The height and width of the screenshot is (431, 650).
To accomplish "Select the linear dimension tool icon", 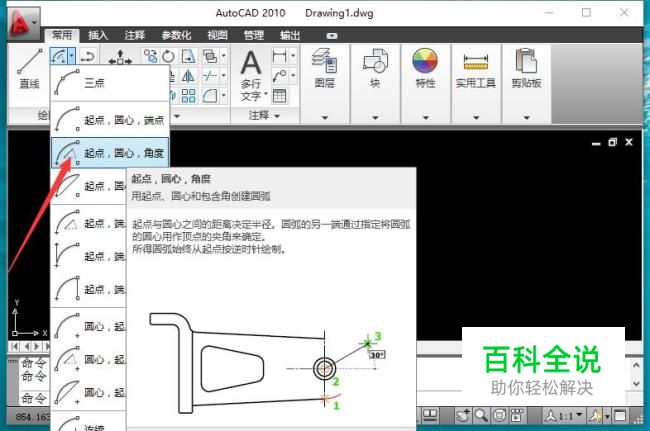I will (280, 56).
